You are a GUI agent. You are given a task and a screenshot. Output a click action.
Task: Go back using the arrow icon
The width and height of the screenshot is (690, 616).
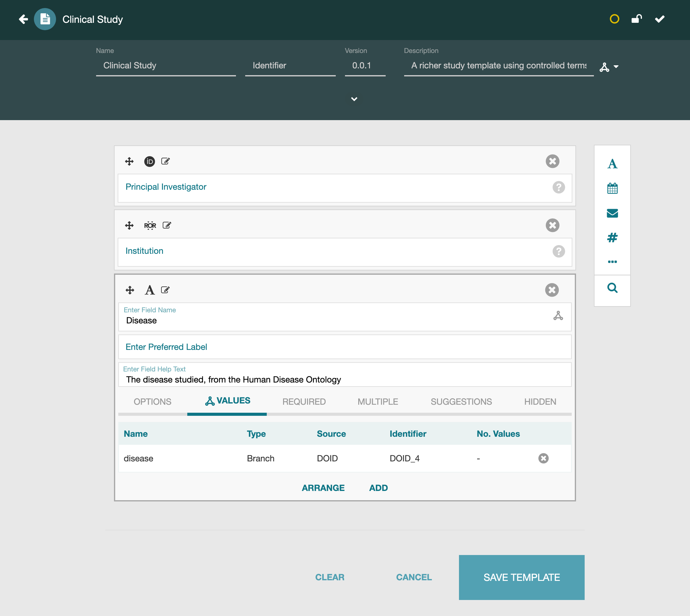coord(23,19)
